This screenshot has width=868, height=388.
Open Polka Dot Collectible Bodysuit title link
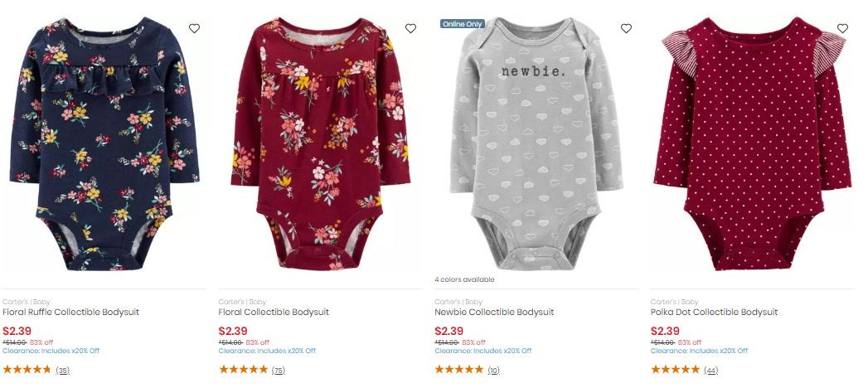pos(714,313)
